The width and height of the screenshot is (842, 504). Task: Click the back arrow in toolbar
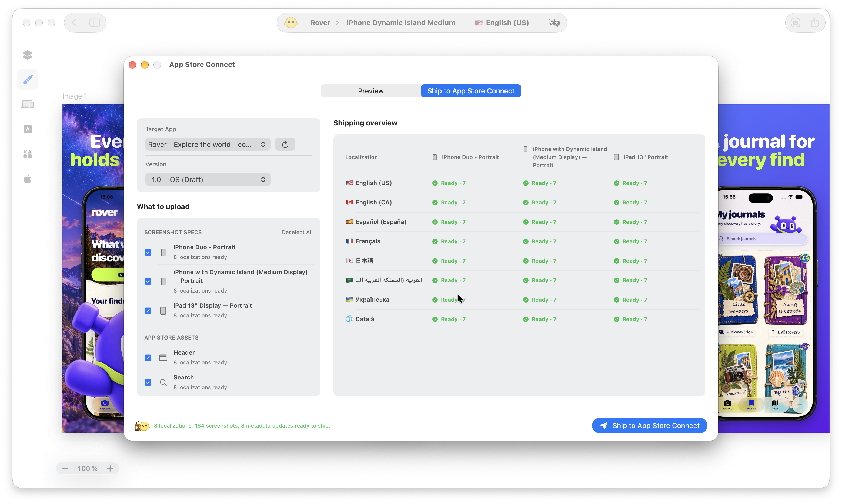[74, 23]
